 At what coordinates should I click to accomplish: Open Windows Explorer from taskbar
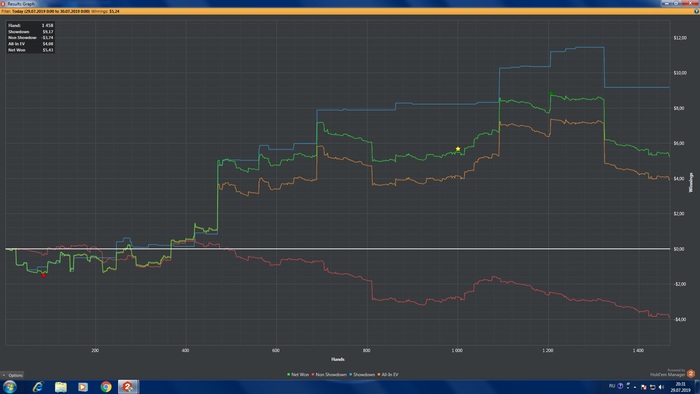(60, 386)
